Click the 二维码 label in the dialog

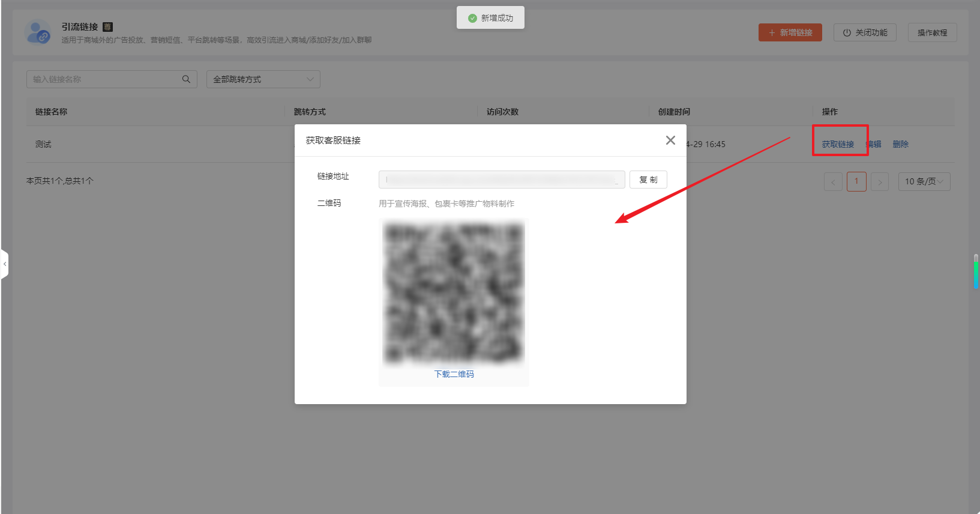click(x=329, y=203)
